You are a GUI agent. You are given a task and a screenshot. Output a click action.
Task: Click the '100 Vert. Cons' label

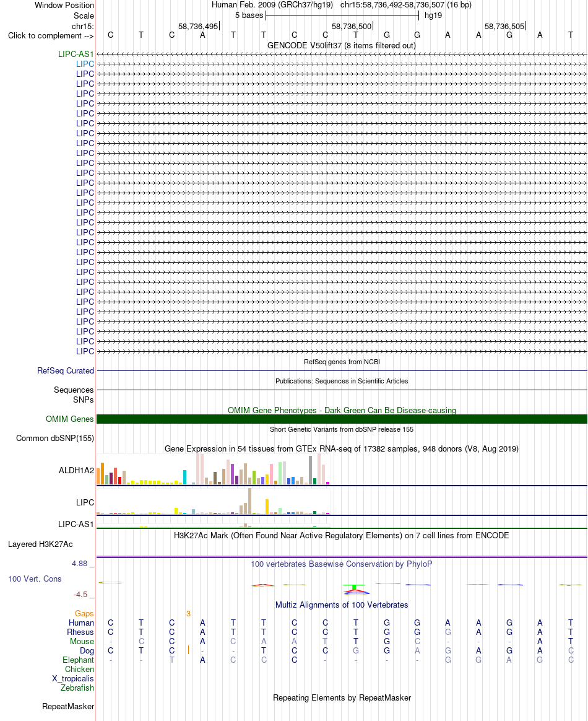point(35,579)
